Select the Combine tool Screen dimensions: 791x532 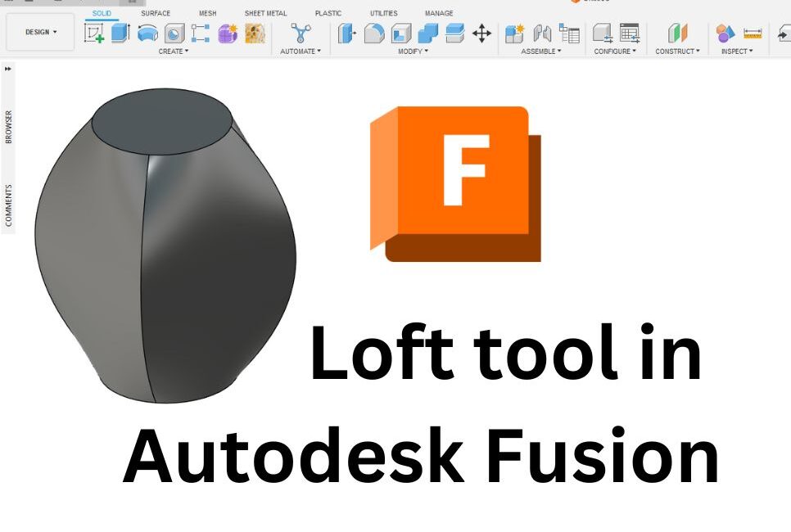[427, 34]
